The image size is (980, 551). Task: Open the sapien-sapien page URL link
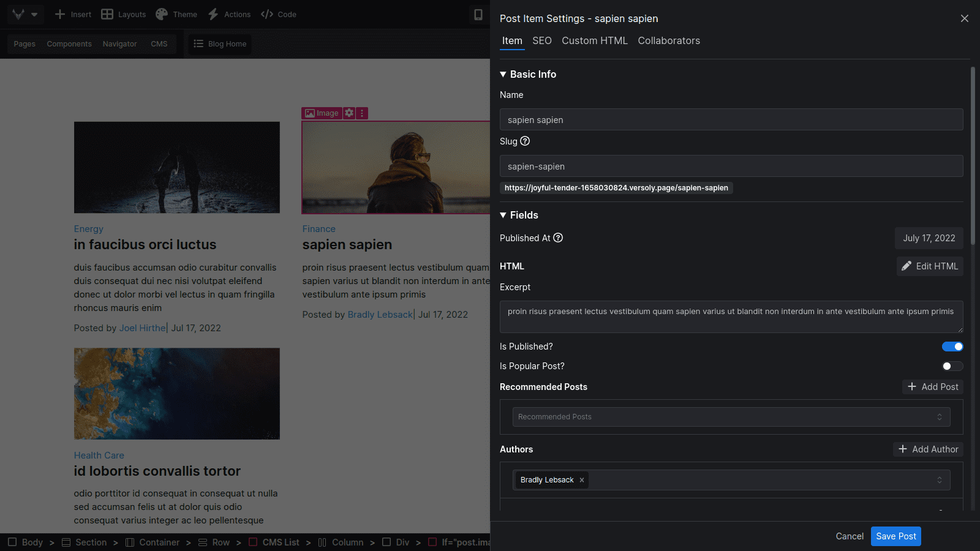pyautogui.click(x=616, y=188)
